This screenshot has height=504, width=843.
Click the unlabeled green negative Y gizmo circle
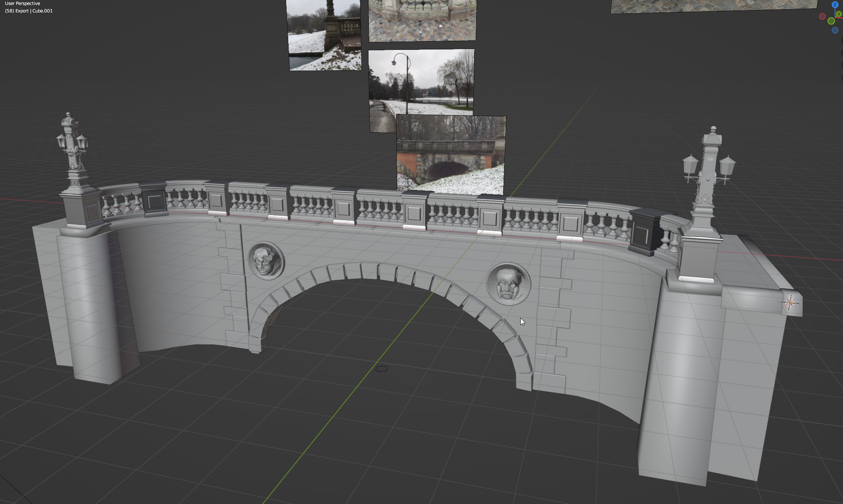831,21
